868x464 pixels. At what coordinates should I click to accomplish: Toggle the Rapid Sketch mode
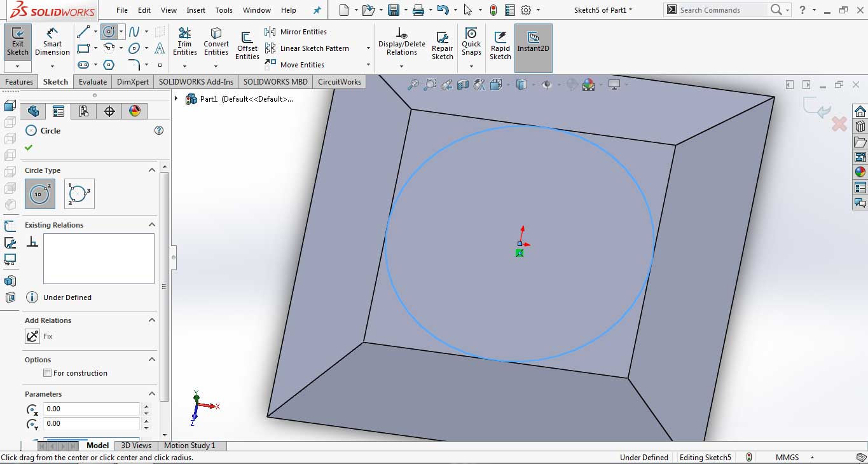click(x=500, y=46)
